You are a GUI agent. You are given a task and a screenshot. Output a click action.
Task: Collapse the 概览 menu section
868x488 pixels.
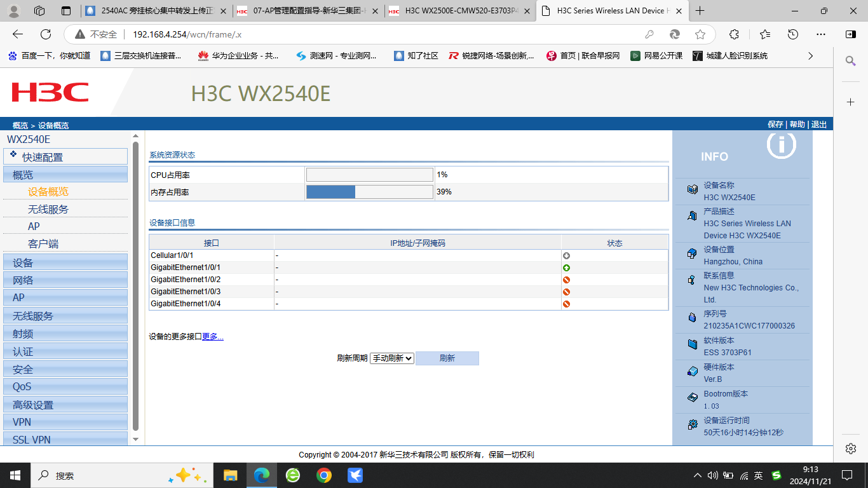pyautogui.click(x=65, y=175)
